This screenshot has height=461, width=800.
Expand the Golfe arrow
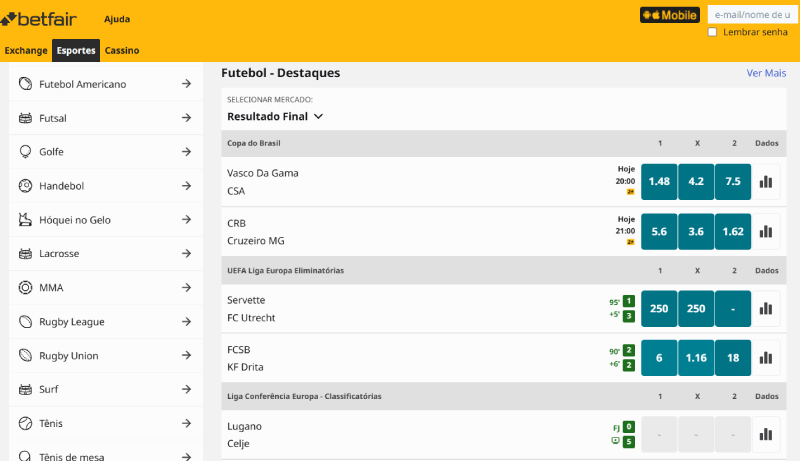pos(186,151)
